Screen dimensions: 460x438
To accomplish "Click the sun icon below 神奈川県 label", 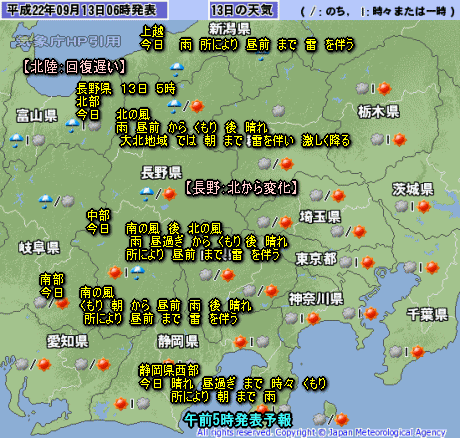I will [313, 318].
